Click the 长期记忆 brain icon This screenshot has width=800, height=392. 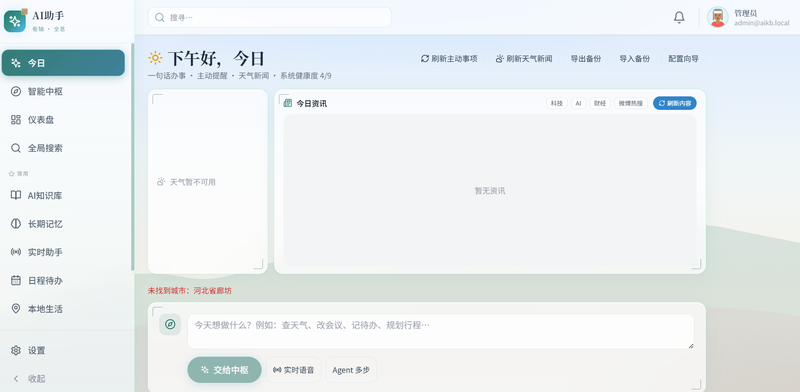(x=16, y=224)
